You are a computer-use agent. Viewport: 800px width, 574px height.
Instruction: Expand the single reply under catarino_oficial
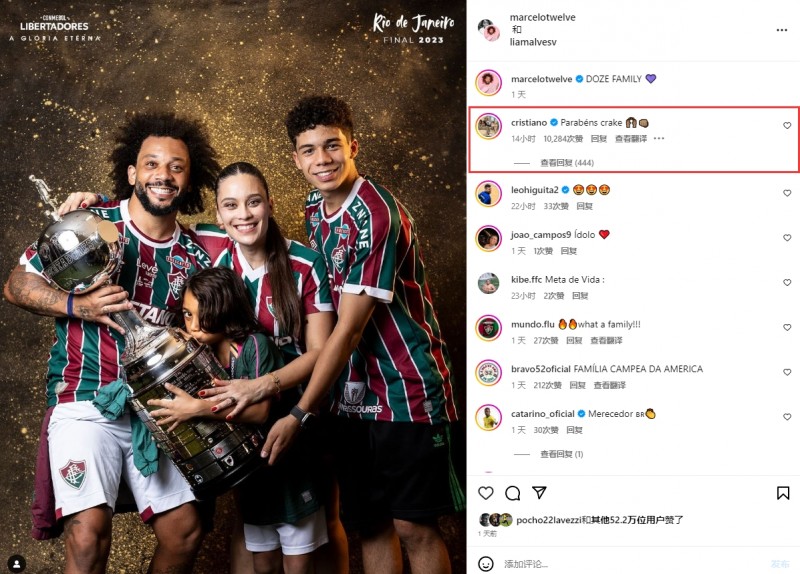coord(562,454)
